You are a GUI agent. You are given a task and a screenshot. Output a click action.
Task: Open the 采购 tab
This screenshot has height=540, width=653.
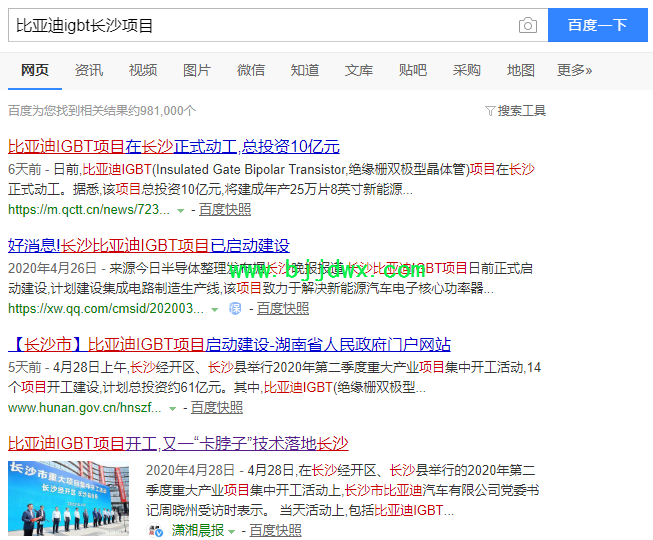click(x=467, y=70)
